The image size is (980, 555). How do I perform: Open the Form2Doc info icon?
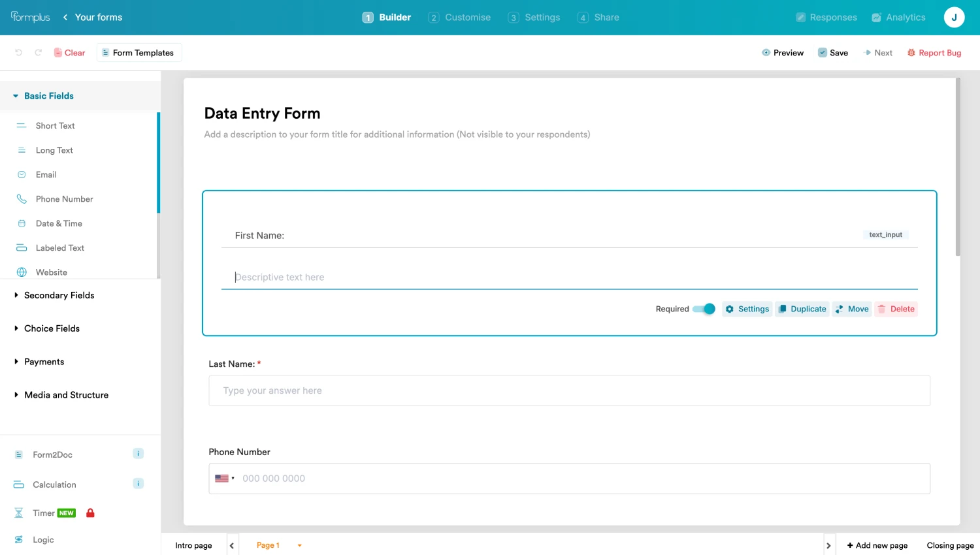138,454
